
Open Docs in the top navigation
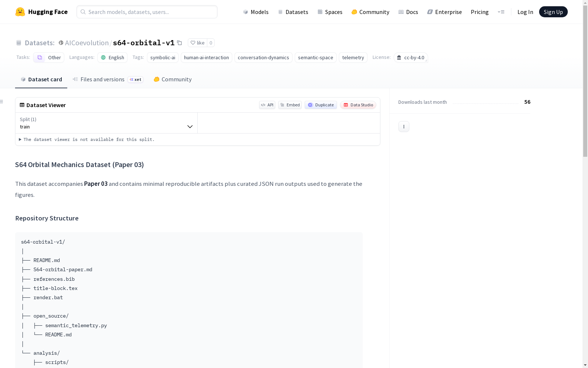click(x=408, y=12)
